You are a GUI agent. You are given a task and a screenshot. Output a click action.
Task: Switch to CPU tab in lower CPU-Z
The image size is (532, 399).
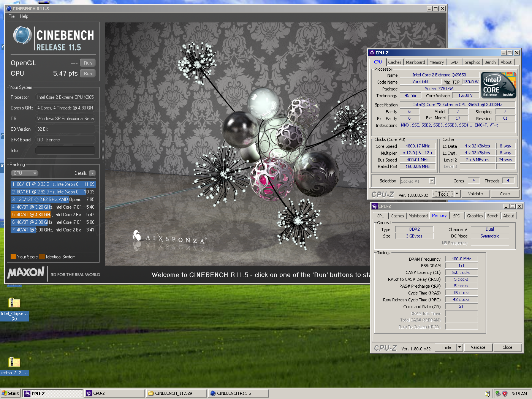click(x=381, y=216)
